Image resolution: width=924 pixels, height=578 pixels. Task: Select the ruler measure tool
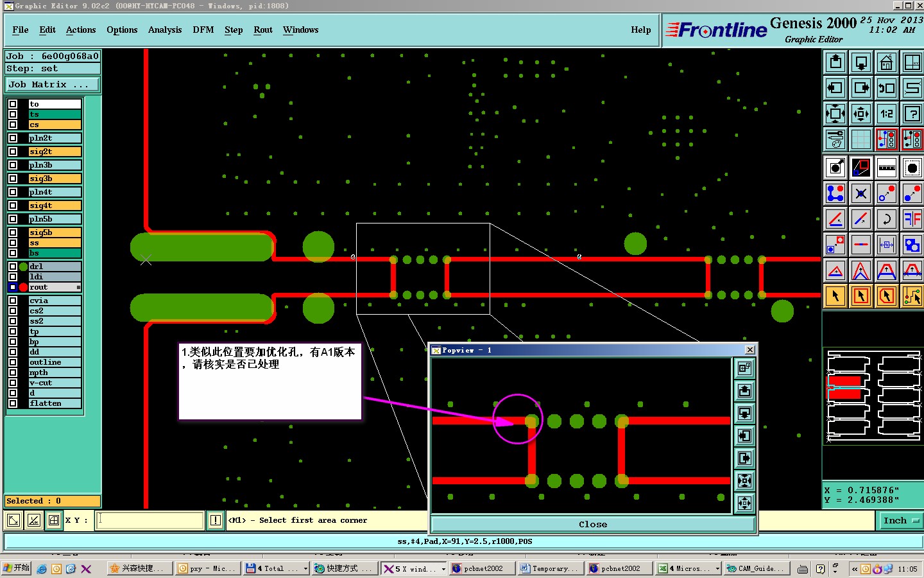pos(886,168)
